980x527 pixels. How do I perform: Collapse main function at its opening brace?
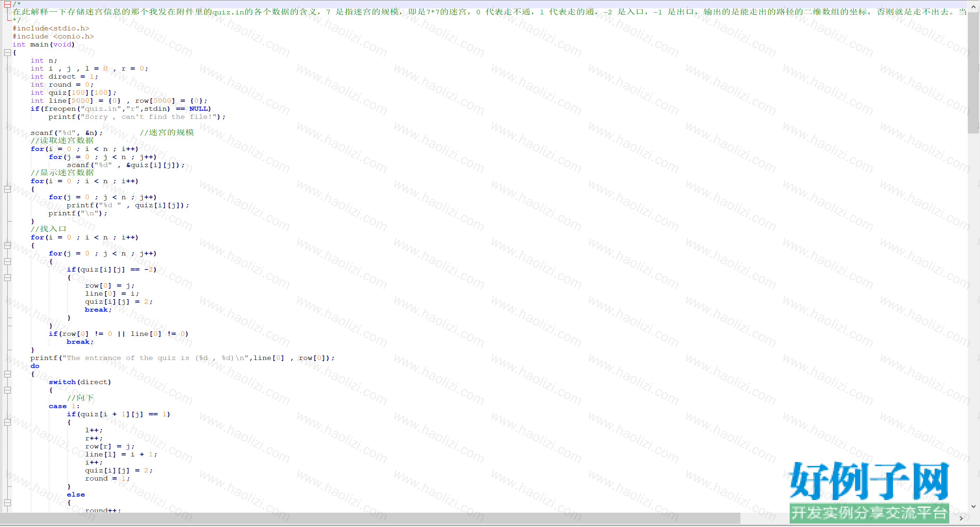coord(7,52)
